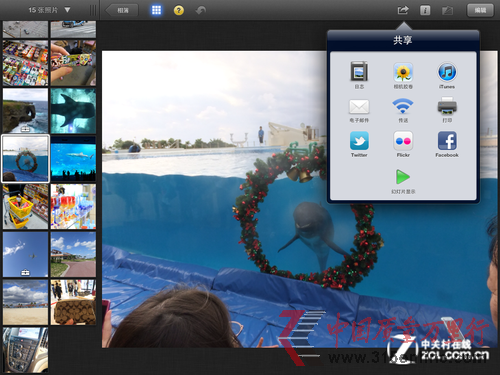Go back to Albums (相簿)
Screen dimensions: 500x375
tap(122, 10)
